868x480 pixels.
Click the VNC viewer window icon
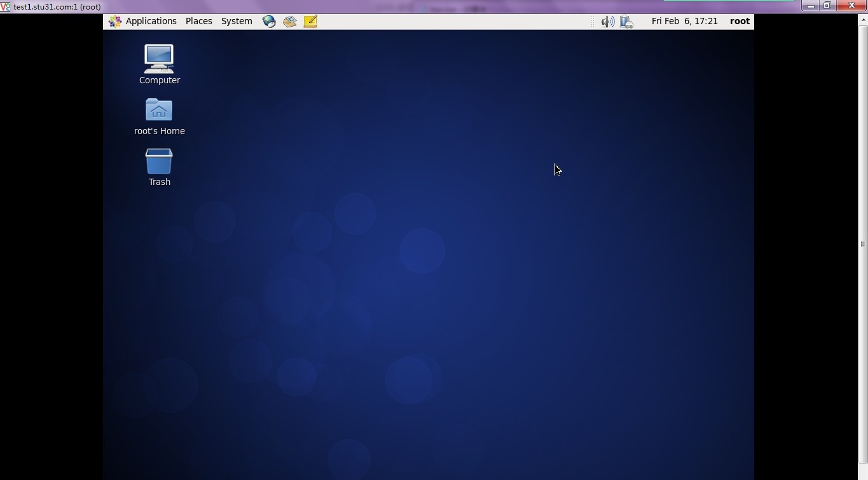(6, 6)
